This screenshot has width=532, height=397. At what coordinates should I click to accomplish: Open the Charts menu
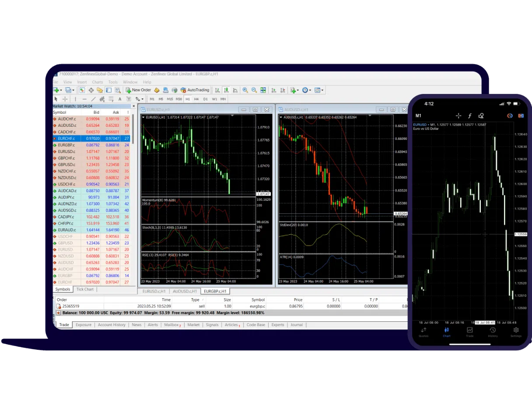pyautogui.click(x=97, y=82)
